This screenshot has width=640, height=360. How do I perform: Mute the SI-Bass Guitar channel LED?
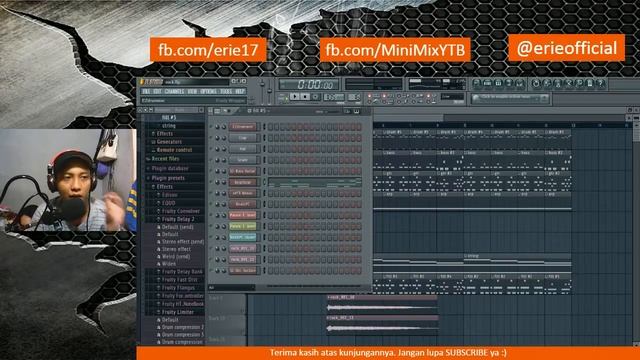(x=211, y=171)
